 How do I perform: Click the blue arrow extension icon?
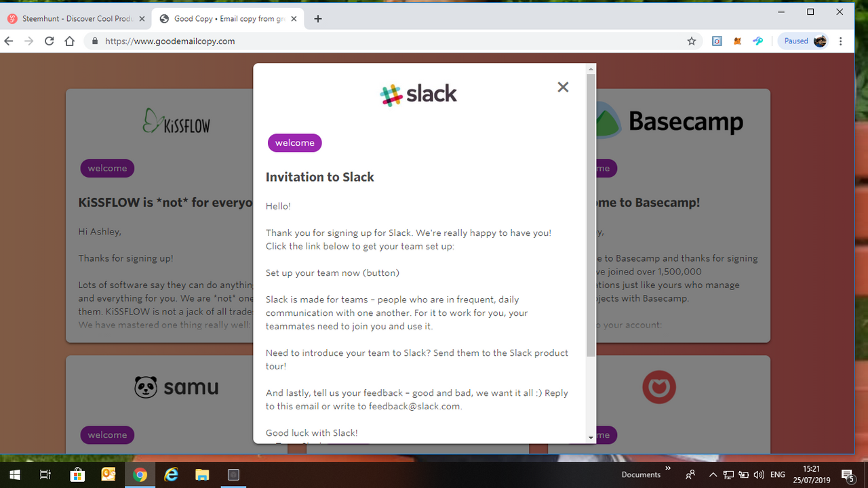[758, 41]
